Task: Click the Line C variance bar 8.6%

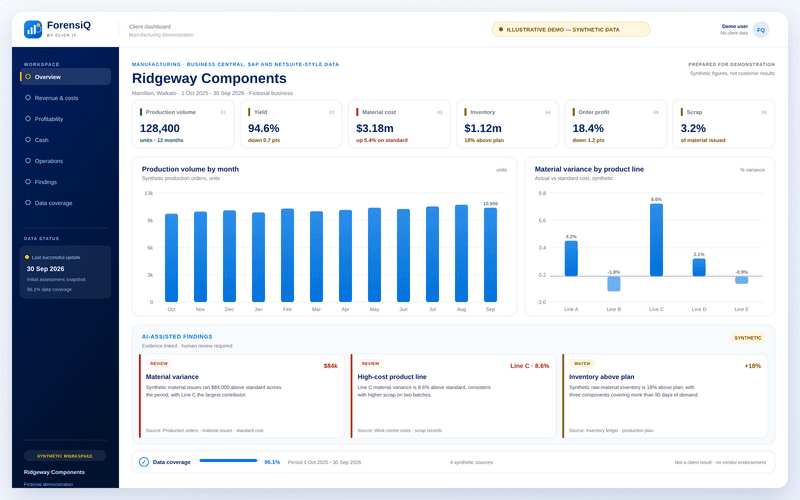Action: point(656,240)
